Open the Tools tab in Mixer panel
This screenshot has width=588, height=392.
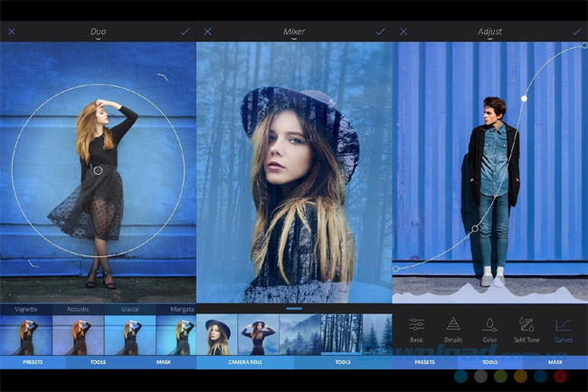pyautogui.click(x=343, y=362)
